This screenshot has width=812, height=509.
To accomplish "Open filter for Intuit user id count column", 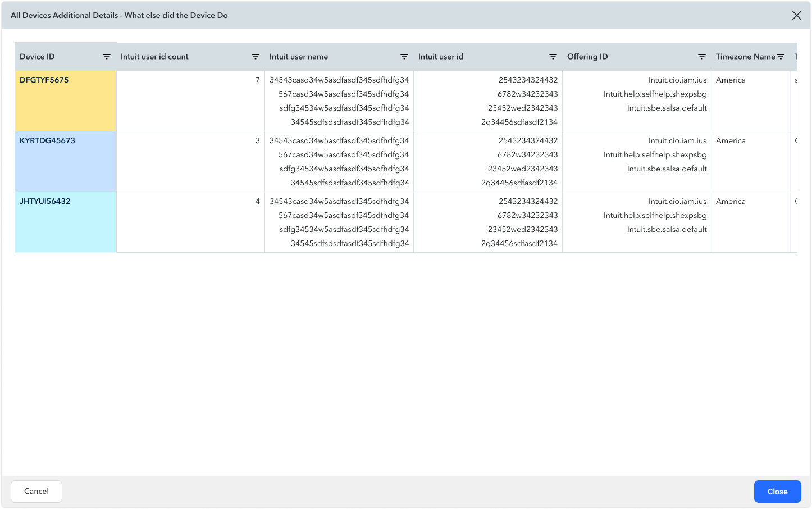I will click(x=256, y=57).
